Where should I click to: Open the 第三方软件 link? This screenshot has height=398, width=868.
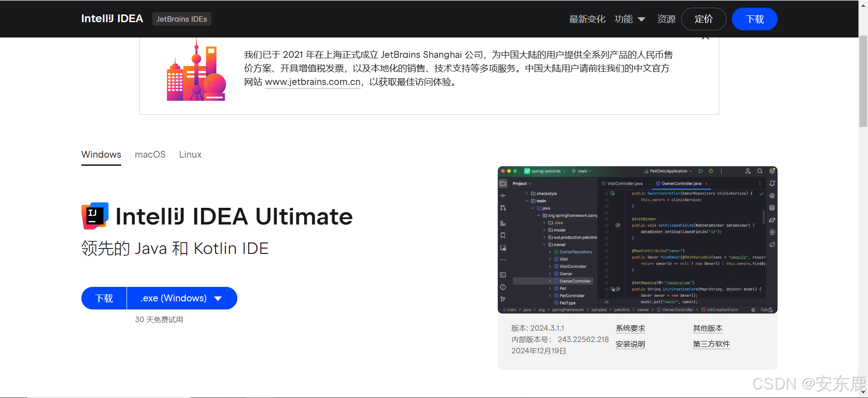click(712, 344)
